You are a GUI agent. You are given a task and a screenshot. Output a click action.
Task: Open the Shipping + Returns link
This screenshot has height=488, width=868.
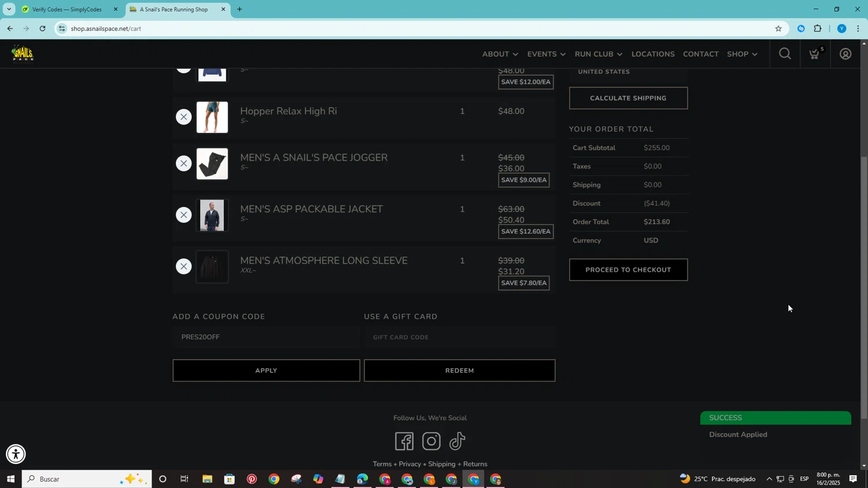tap(458, 464)
